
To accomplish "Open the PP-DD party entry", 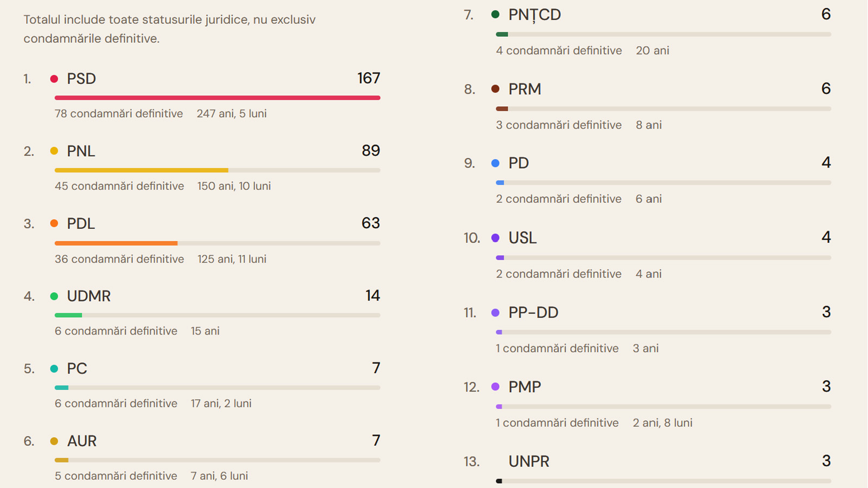I will click(x=648, y=330).
